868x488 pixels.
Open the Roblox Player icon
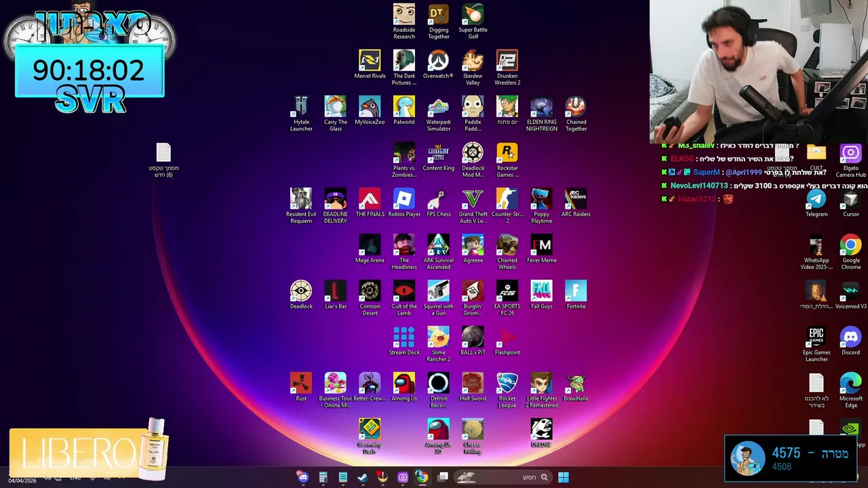click(404, 203)
